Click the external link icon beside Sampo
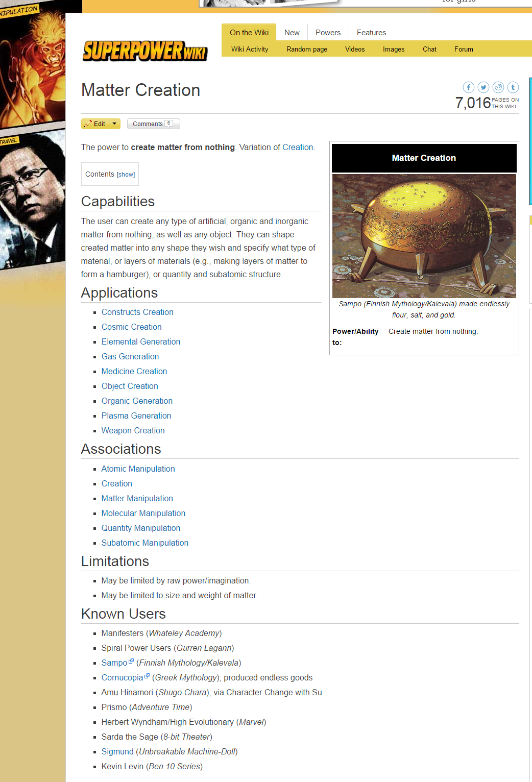This screenshot has height=782, width=532. coord(131,661)
